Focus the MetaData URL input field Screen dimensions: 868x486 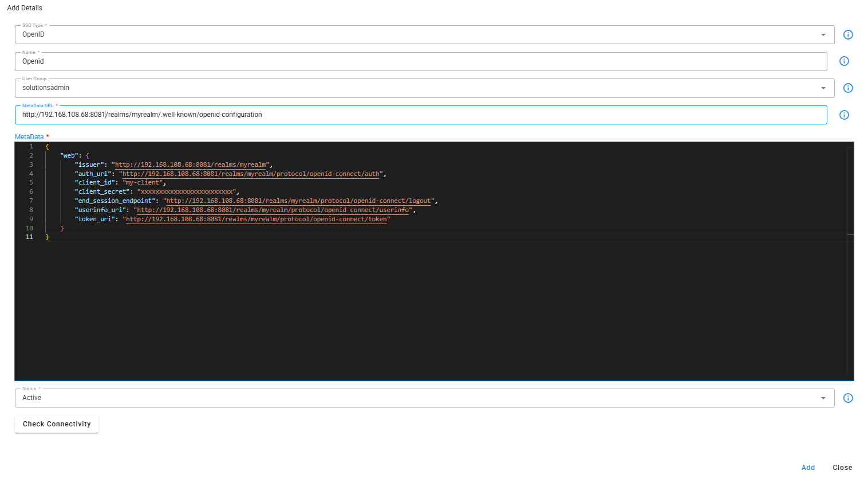pos(229,115)
